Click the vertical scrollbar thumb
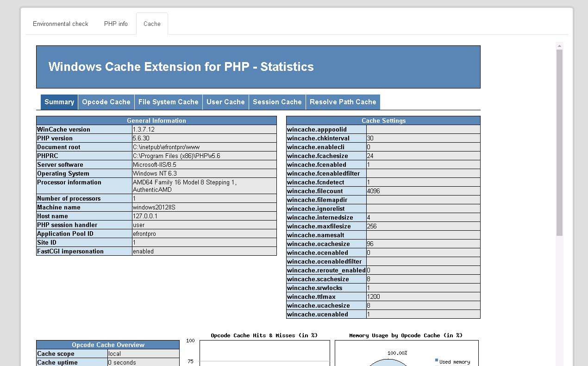The height and width of the screenshot is (366, 588). (x=559, y=143)
